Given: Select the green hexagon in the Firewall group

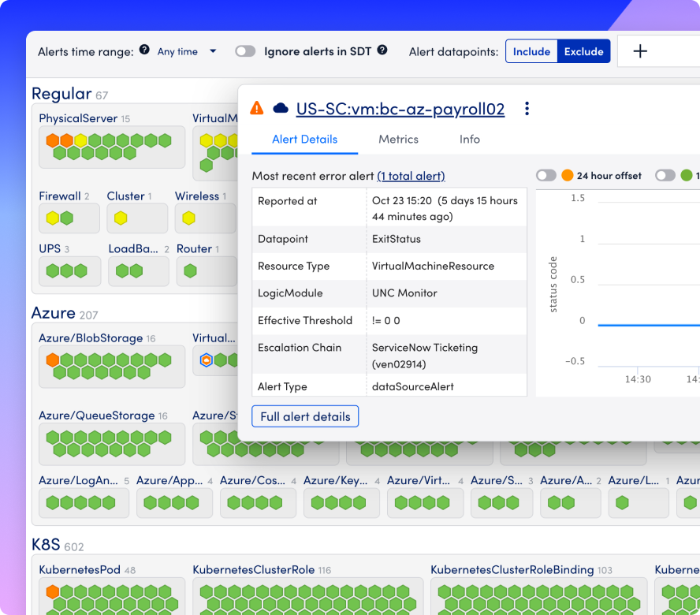Looking at the screenshot, I should click(67, 218).
